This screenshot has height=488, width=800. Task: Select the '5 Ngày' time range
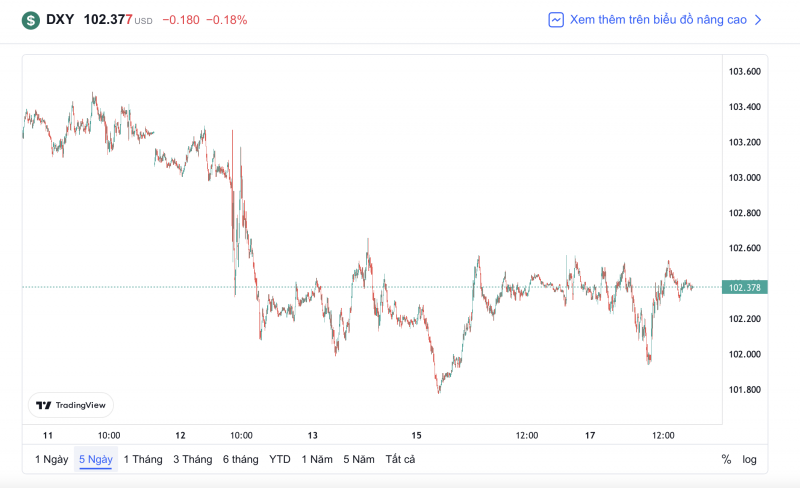click(x=96, y=459)
